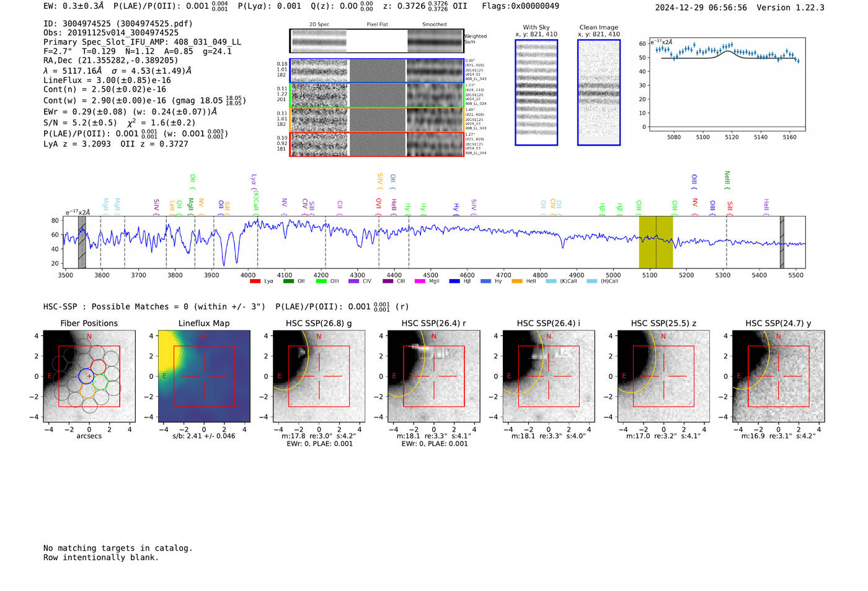Click the MgII magenta legend swatch

[420, 282]
